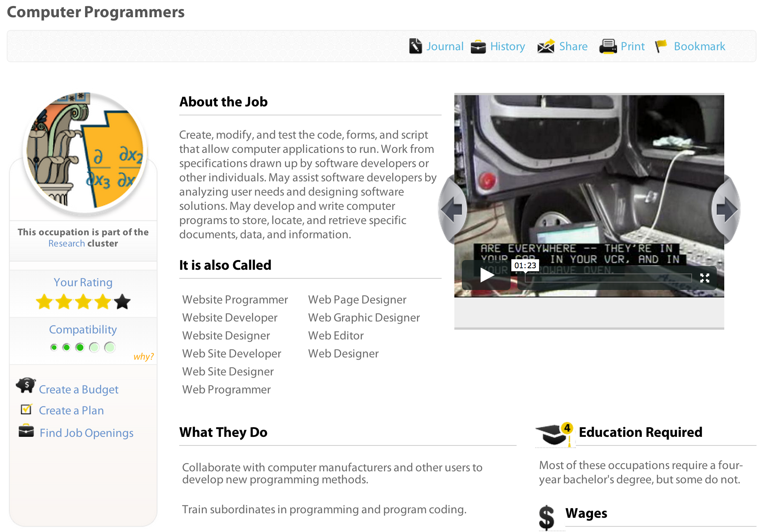Image resolution: width=764 pixels, height=532 pixels.
Task: Click the 'Website Designer' title
Action: click(226, 335)
